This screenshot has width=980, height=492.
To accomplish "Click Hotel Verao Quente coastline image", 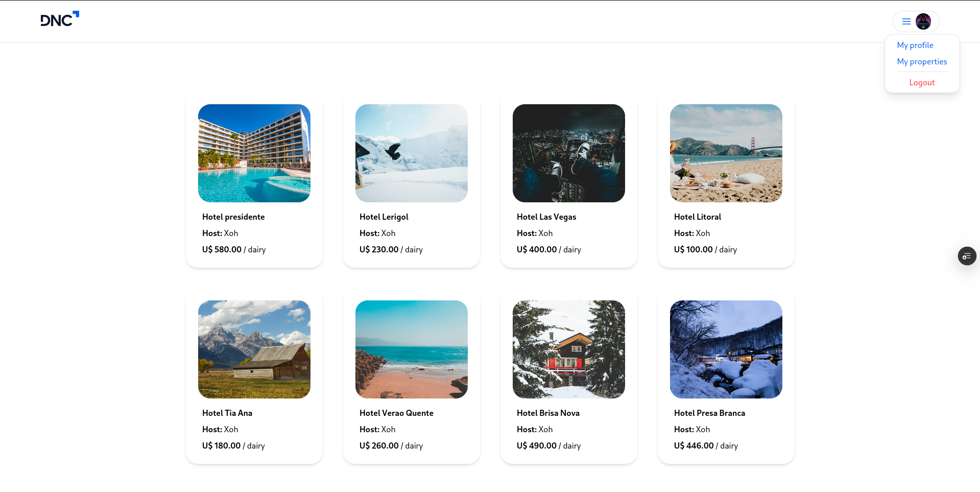I will coord(411,349).
